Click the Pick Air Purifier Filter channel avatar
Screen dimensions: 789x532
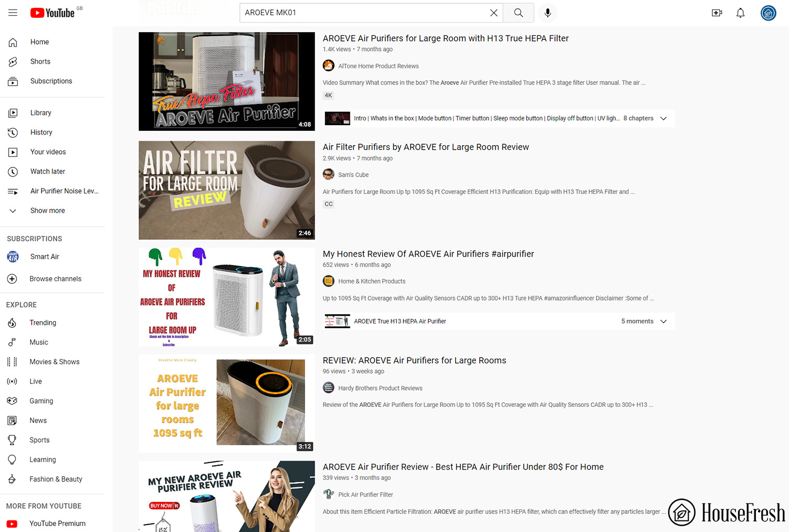coord(329,494)
